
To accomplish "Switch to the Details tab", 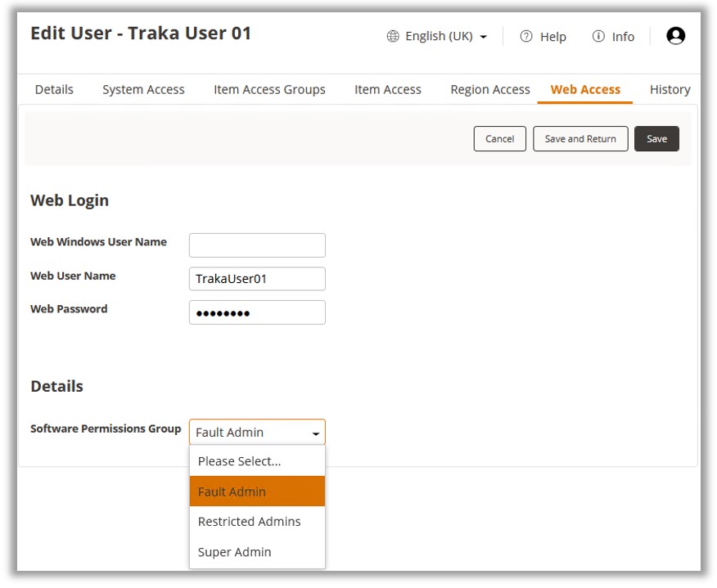I will pyautogui.click(x=54, y=90).
